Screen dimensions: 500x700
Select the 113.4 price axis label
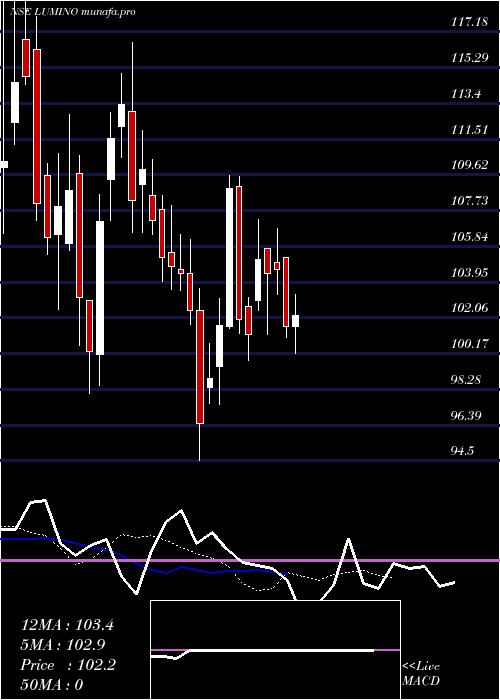[466, 93]
